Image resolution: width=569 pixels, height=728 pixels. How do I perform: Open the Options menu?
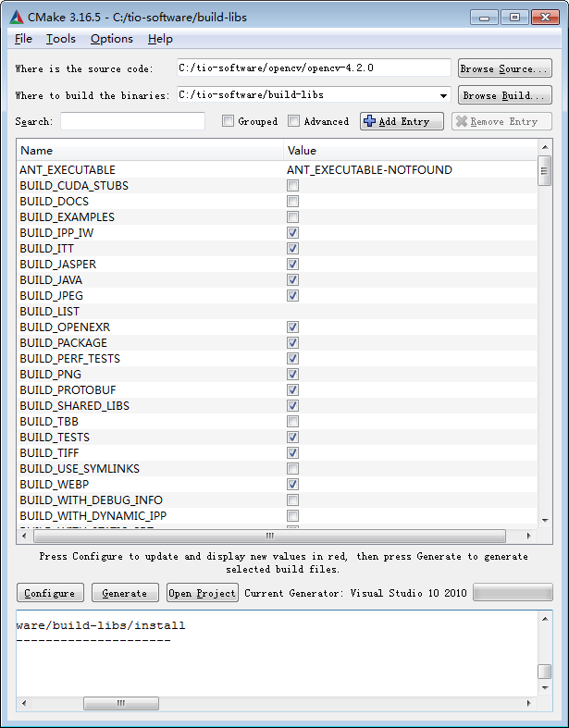pos(111,39)
